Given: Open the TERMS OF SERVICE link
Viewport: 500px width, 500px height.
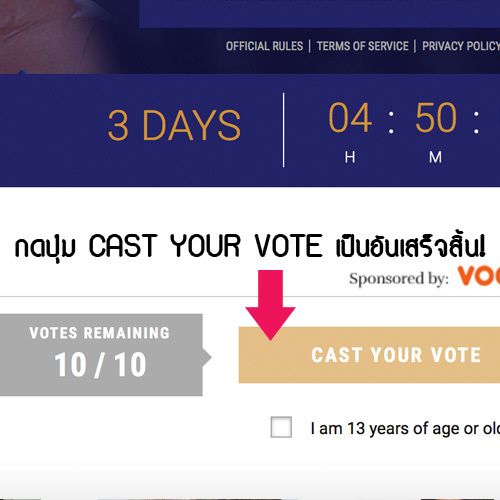Looking at the screenshot, I should click(363, 46).
